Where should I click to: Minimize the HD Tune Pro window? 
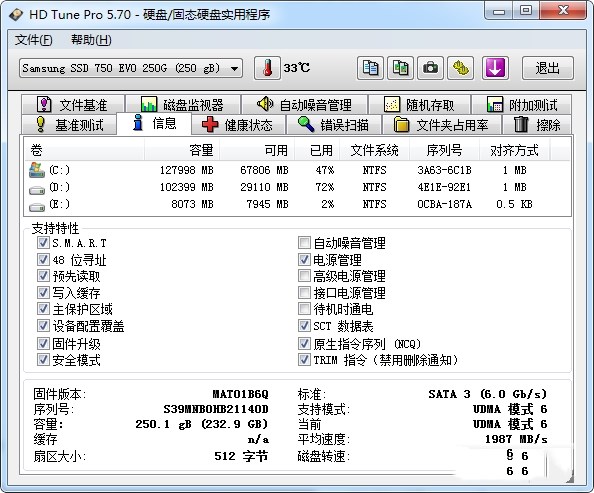coord(499,11)
